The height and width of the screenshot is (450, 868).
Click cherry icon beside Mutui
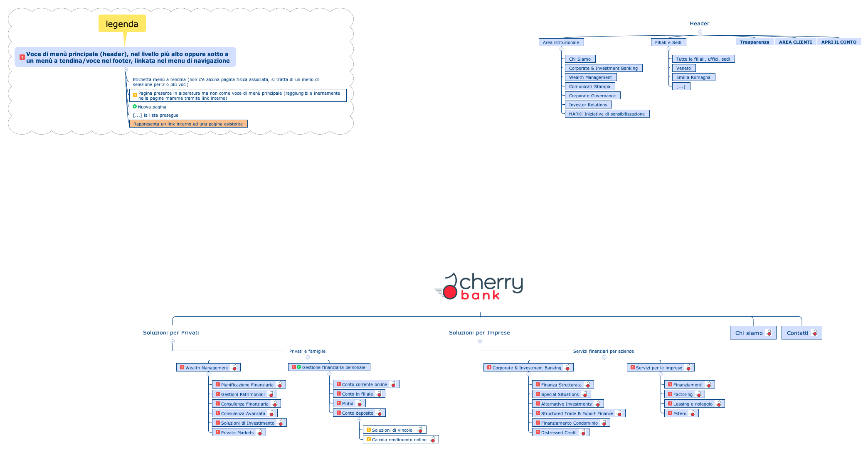point(360,403)
